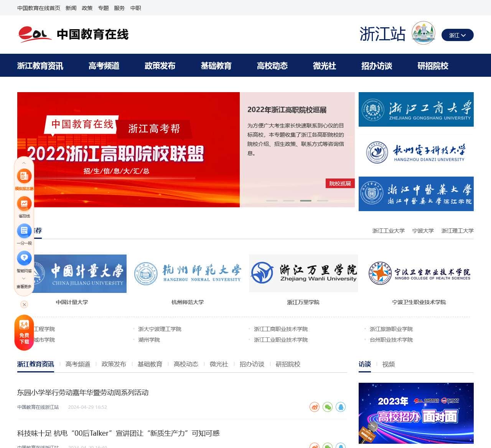Screen dimensions: 491x448
Task: Open the 服务 link in top bar
Action: click(x=119, y=8)
